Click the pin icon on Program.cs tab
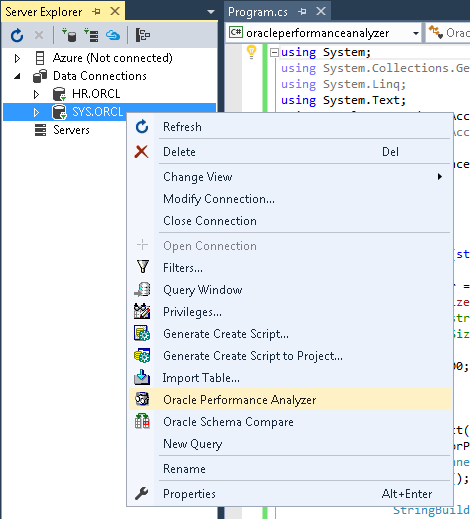 tap(302, 12)
